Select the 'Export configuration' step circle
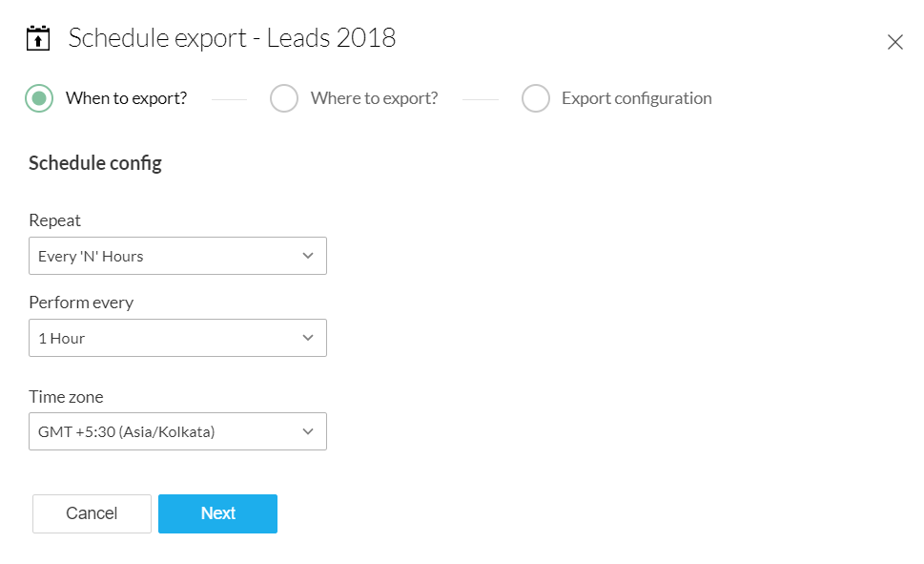 point(536,98)
